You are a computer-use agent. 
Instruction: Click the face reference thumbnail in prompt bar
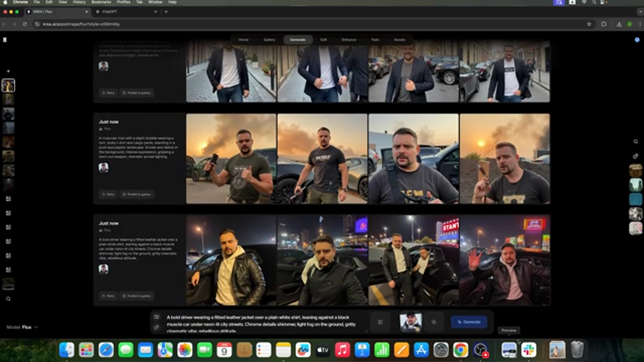click(411, 322)
